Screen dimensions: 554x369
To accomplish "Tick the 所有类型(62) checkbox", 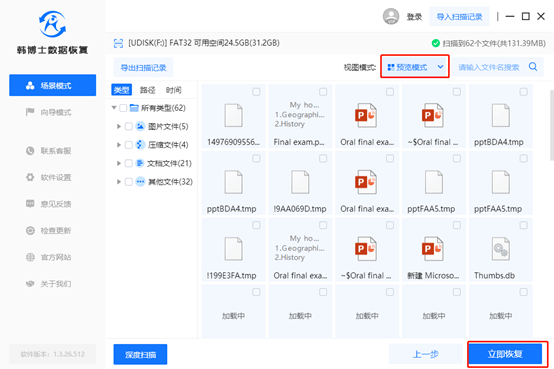I will [123, 108].
